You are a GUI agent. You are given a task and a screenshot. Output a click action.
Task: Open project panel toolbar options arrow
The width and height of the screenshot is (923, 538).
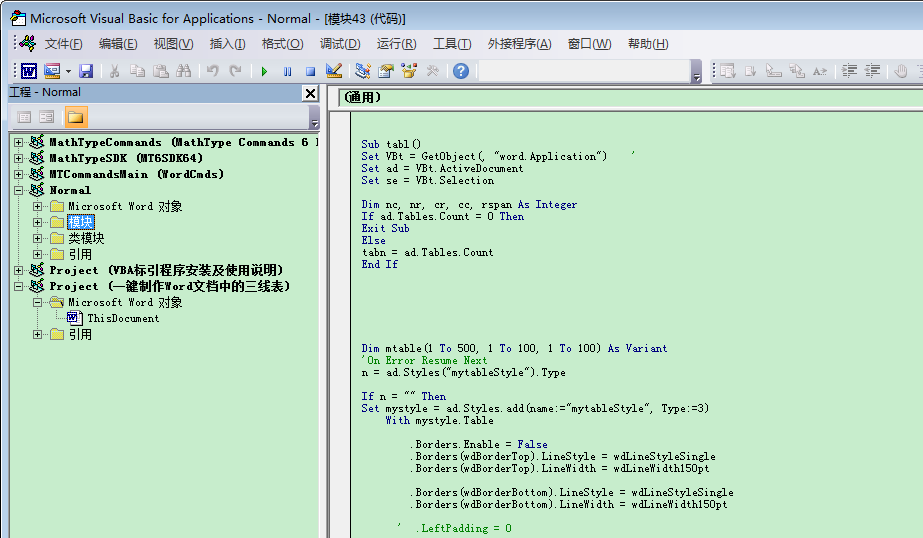(314, 117)
